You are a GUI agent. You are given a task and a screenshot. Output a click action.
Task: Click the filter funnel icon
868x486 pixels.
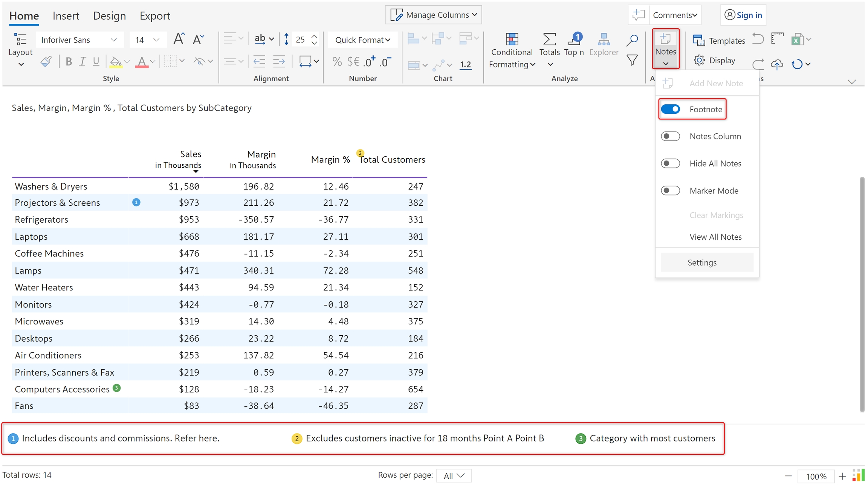[x=632, y=60]
